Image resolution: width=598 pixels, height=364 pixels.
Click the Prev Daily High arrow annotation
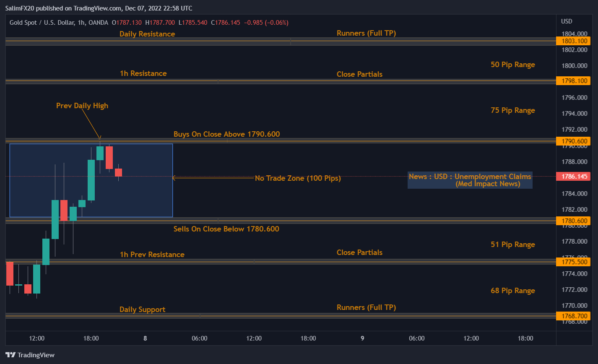tap(82, 106)
